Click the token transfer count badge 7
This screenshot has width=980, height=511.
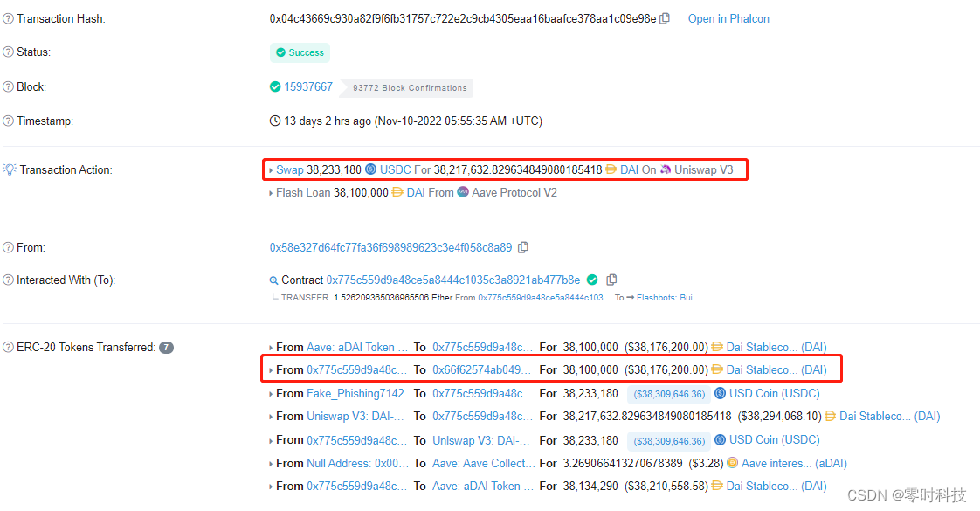166,348
